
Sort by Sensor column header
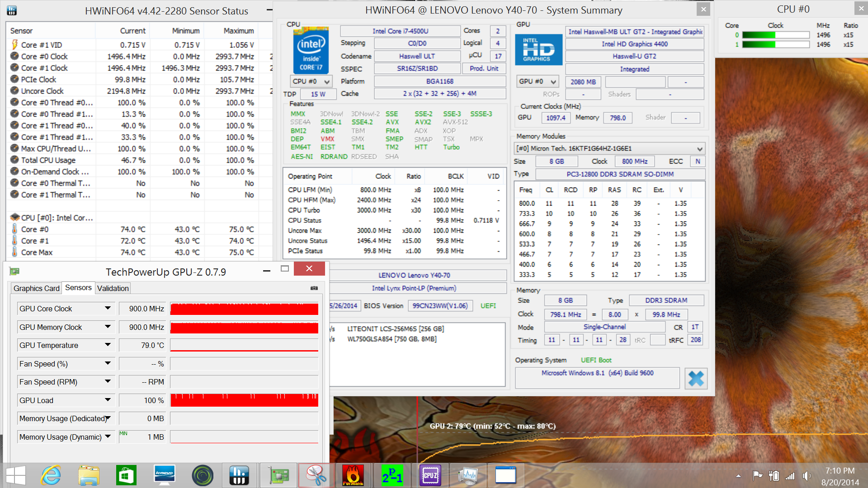pyautogui.click(x=51, y=31)
